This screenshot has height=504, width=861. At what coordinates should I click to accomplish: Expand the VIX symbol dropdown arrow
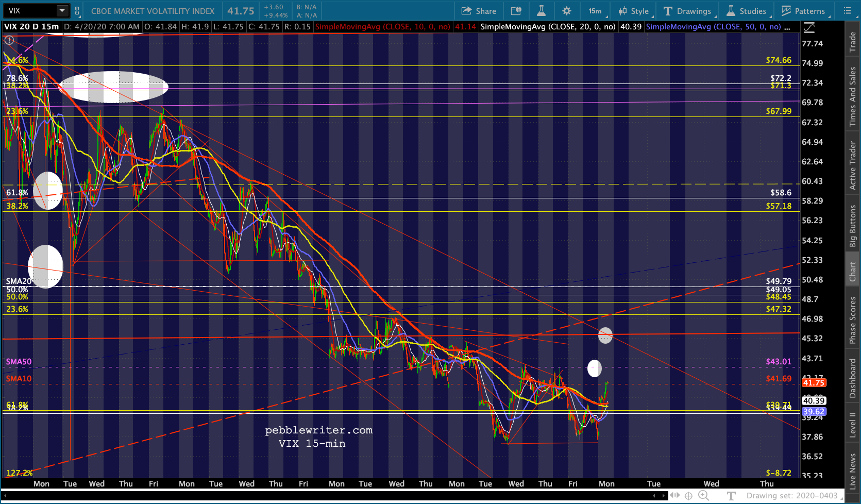(x=62, y=11)
